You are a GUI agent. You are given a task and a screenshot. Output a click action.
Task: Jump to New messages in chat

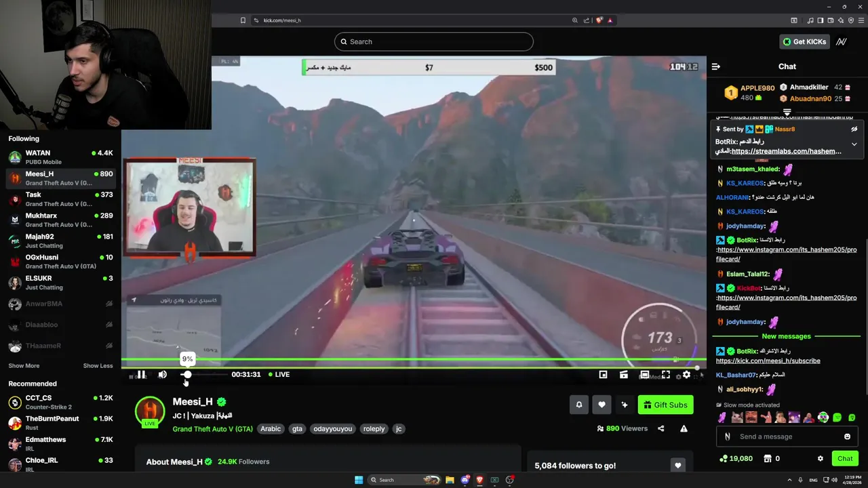point(786,336)
